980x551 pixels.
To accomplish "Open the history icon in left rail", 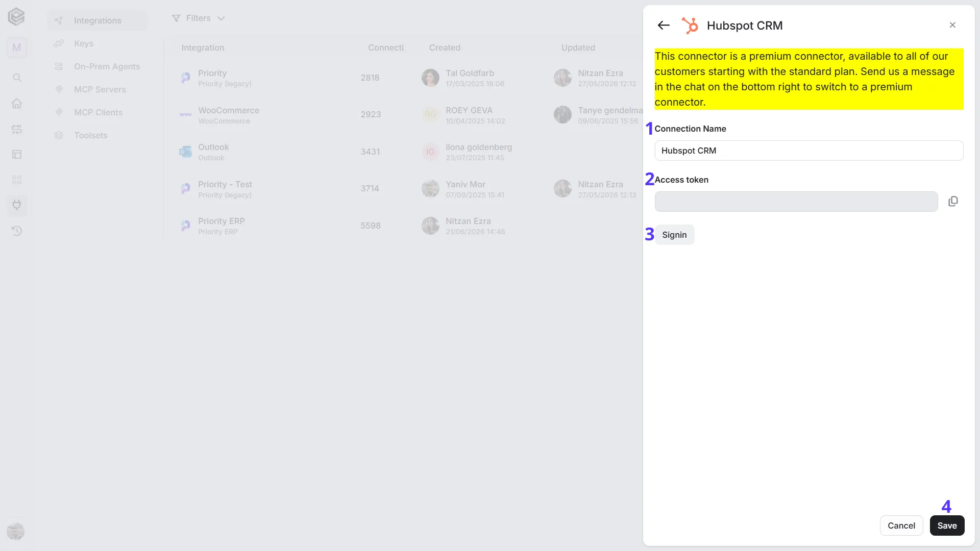I will (17, 231).
